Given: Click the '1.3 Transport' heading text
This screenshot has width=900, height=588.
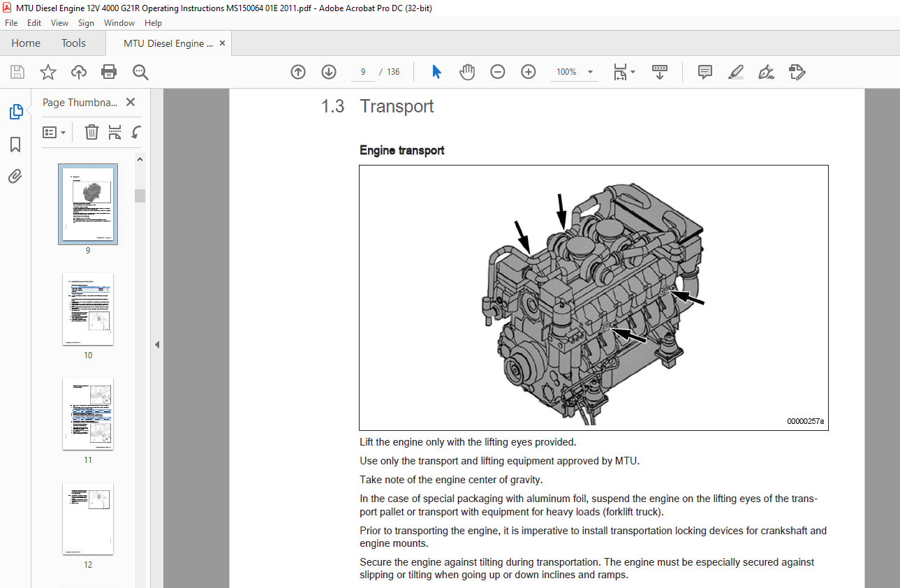Looking at the screenshot, I should (x=377, y=106).
